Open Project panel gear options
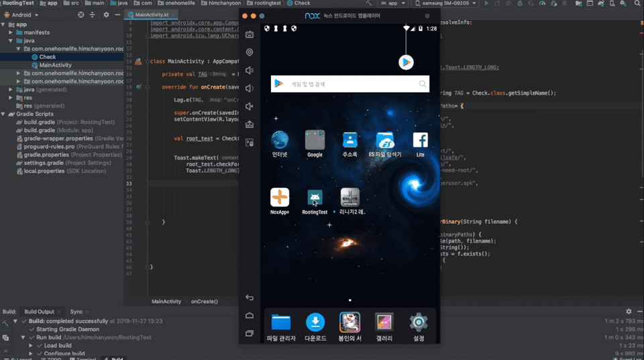Viewport: 644px width, 360px height. coord(107,15)
